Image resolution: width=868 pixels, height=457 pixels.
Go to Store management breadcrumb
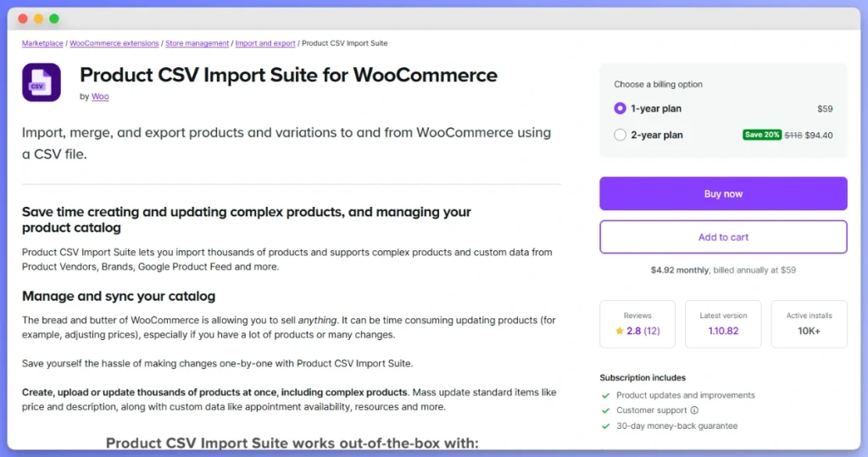pos(197,43)
